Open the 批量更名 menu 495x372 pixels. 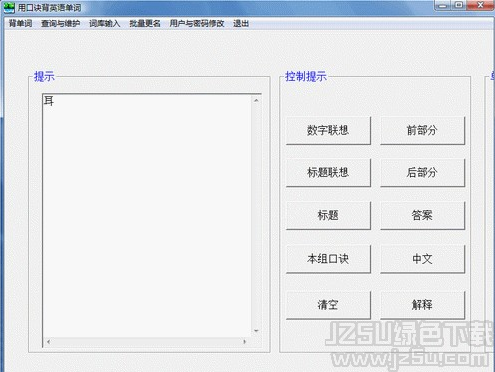coord(145,23)
